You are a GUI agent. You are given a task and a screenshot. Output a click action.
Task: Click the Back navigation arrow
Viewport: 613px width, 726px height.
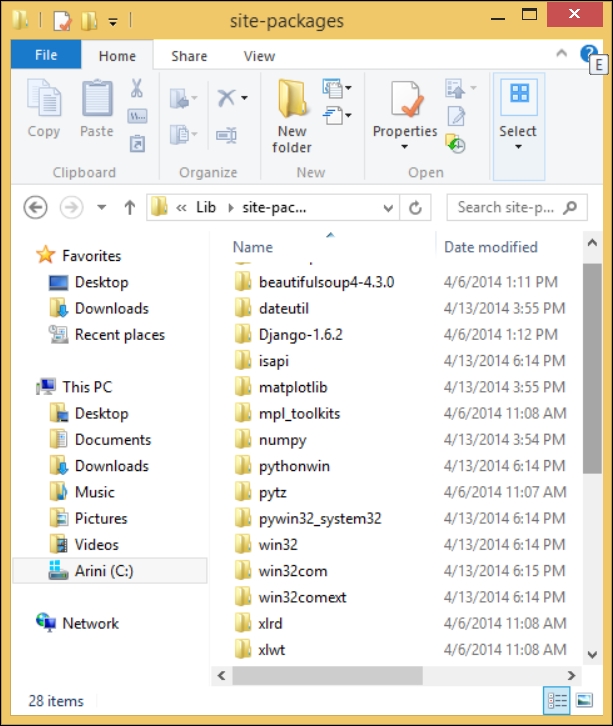tap(36, 207)
